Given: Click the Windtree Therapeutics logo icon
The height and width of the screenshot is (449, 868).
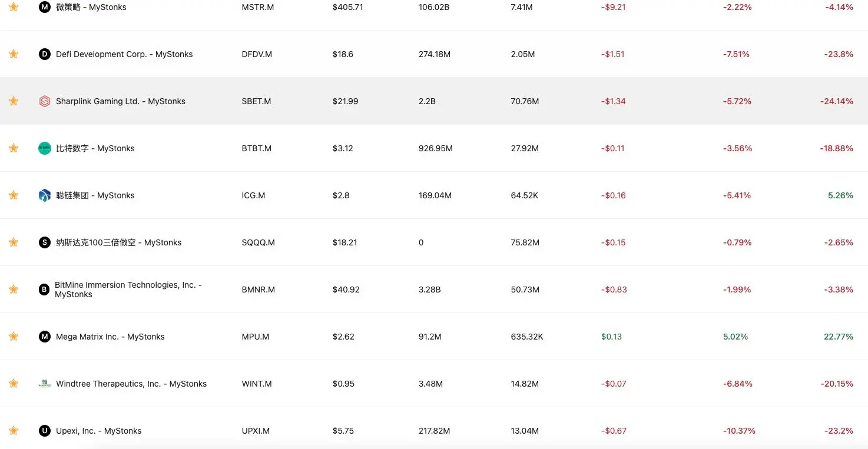Looking at the screenshot, I should (45, 384).
